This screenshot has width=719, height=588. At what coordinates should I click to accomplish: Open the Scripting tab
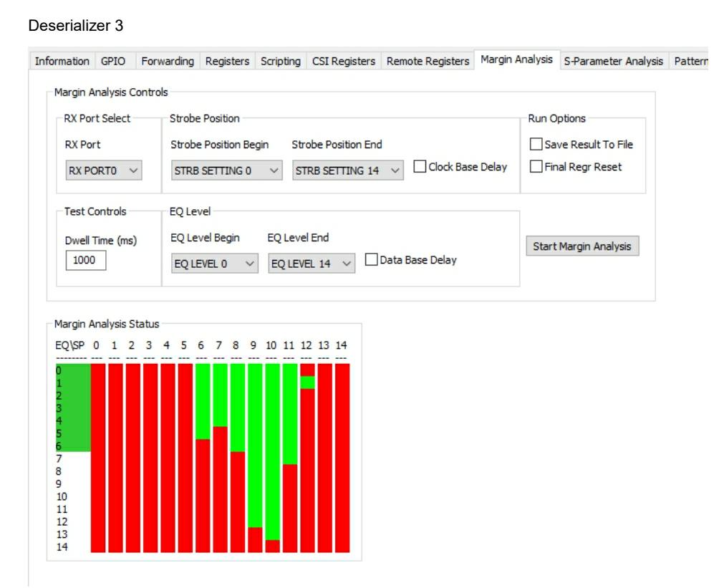tap(281, 61)
